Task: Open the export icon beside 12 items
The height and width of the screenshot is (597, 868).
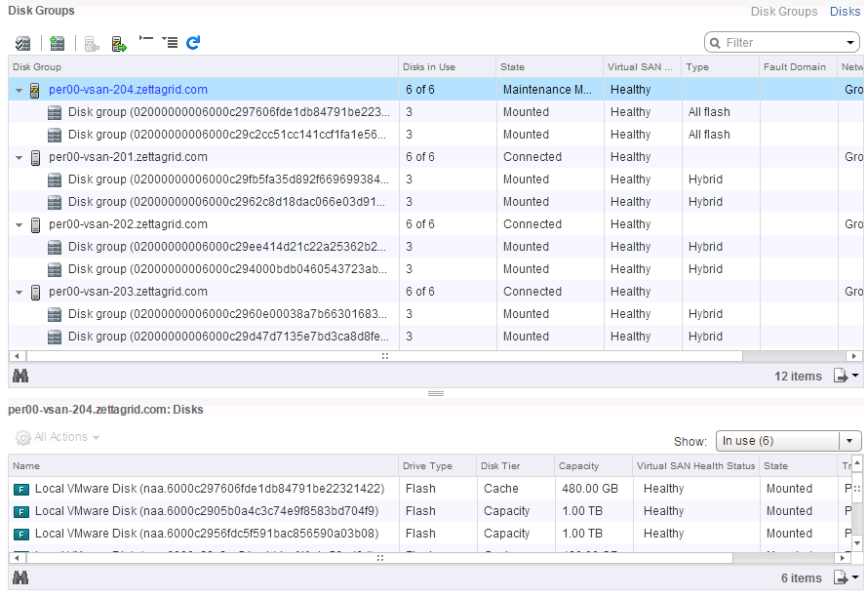Action: [x=841, y=376]
